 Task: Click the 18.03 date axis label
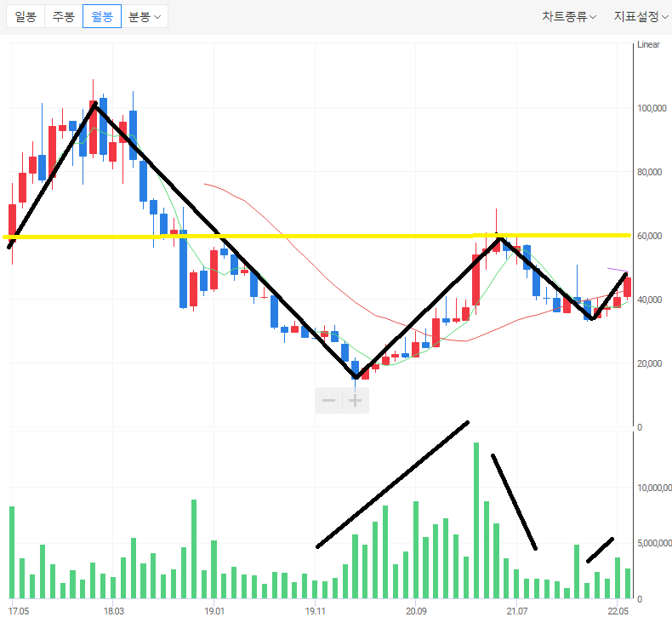pos(114,610)
